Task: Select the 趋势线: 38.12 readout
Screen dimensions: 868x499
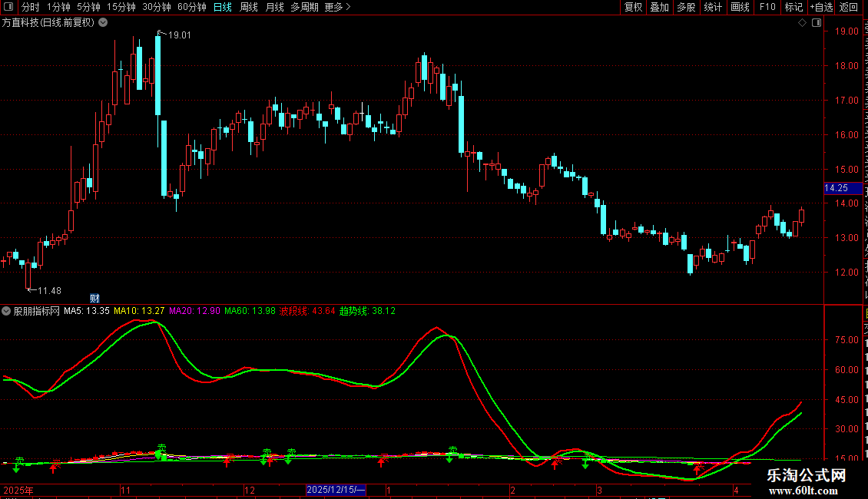Action: coord(368,311)
